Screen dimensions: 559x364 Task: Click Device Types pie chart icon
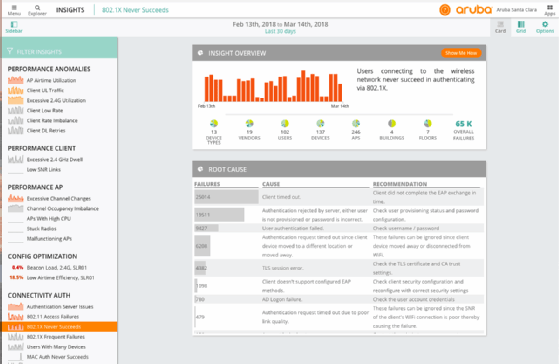[x=214, y=123]
